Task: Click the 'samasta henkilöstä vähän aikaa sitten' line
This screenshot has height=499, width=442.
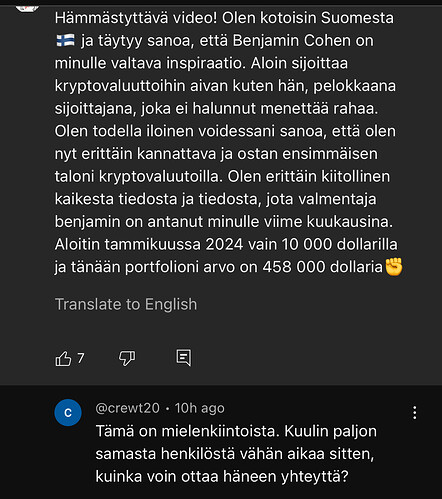Action: coord(235,454)
